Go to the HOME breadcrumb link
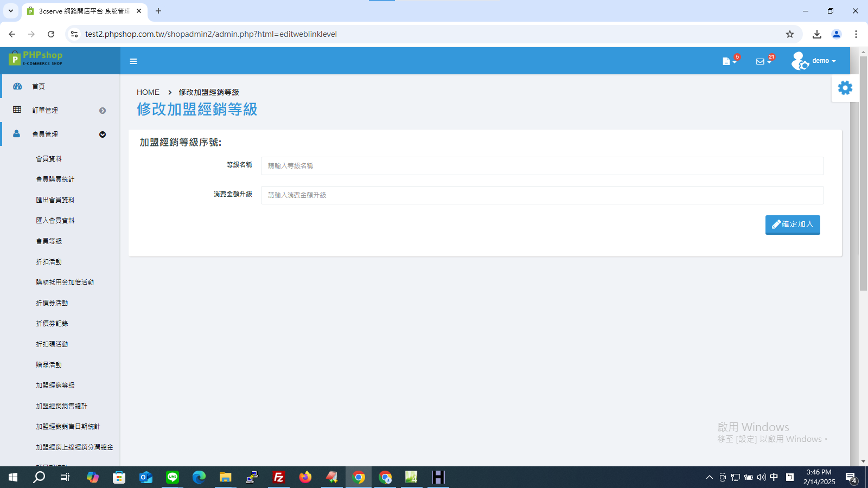868x488 pixels. point(148,92)
